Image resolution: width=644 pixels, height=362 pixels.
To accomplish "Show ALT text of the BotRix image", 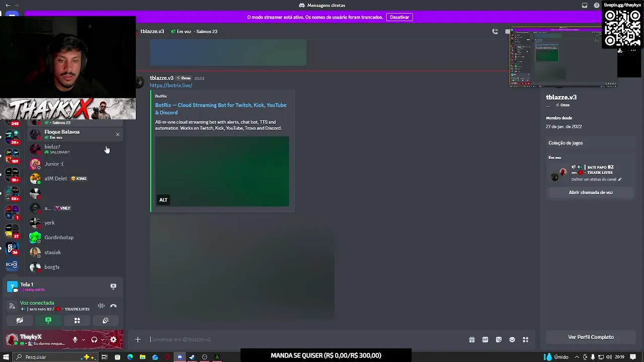I will click(x=164, y=200).
